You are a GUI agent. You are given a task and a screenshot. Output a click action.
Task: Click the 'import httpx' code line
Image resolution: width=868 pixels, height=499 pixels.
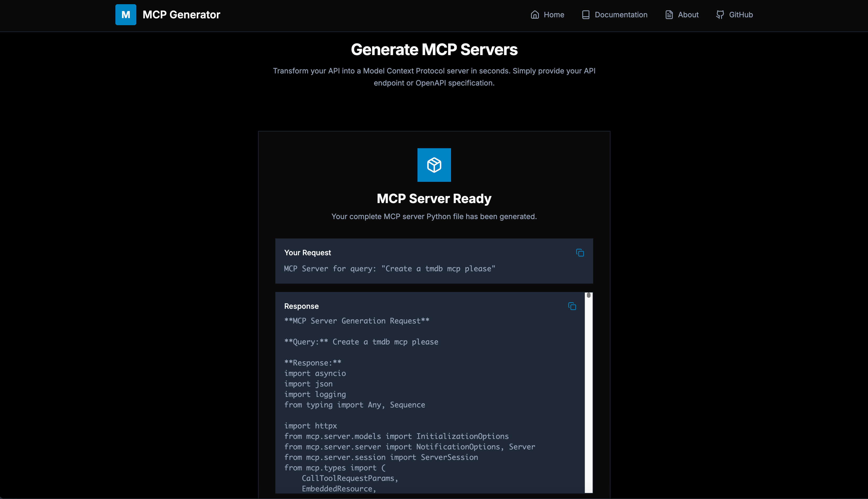tap(310, 426)
